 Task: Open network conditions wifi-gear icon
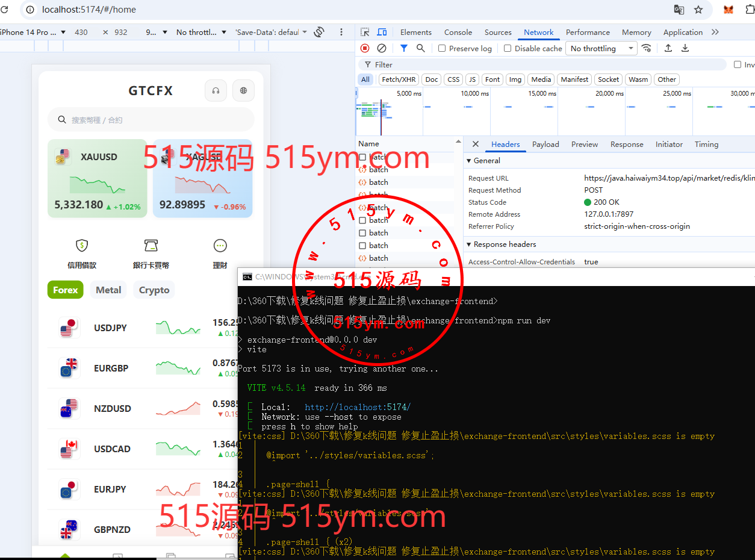point(647,48)
